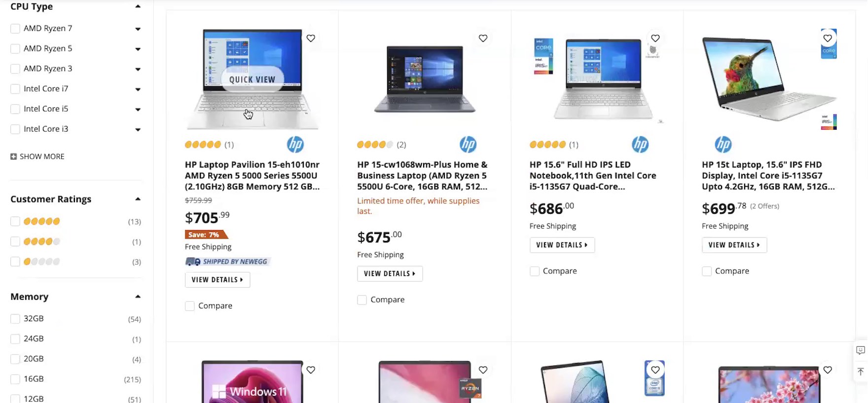
Task: Click the heart on the Windows 11 laptop
Action: [311, 369]
